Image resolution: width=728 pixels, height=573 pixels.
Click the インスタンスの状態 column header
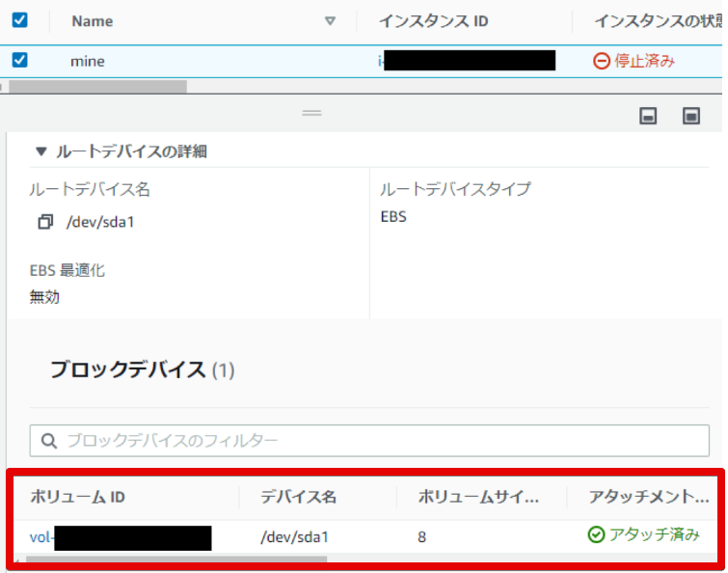(659, 21)
